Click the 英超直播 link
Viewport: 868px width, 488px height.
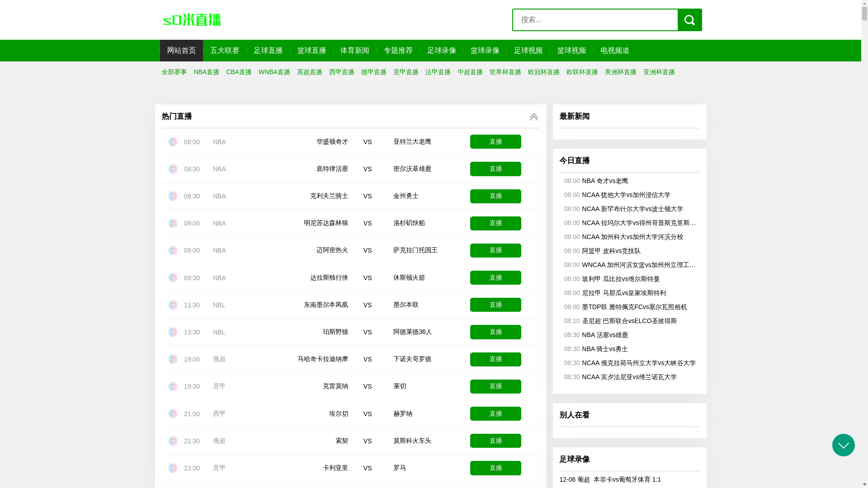point(310,72)
